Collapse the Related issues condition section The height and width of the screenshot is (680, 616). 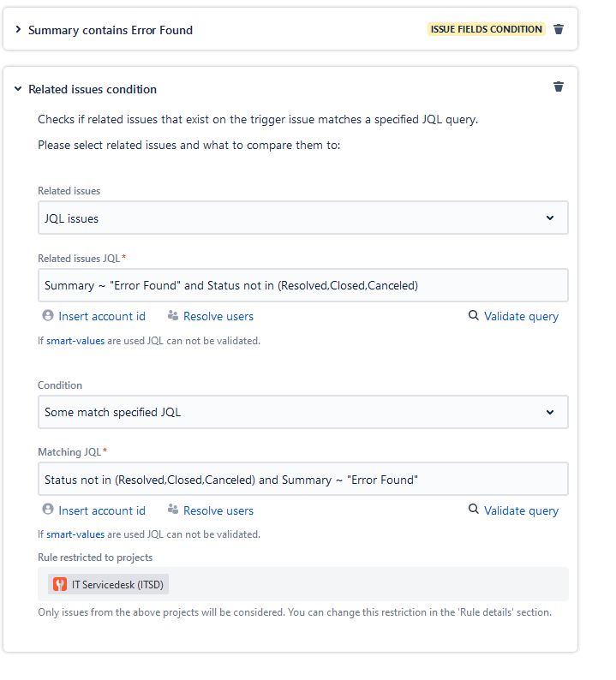point(18,89)
